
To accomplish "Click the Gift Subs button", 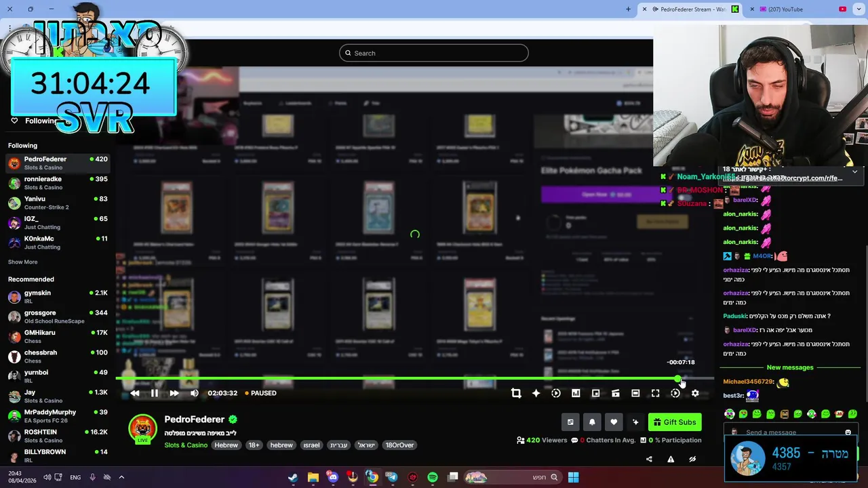I will 675,422.
